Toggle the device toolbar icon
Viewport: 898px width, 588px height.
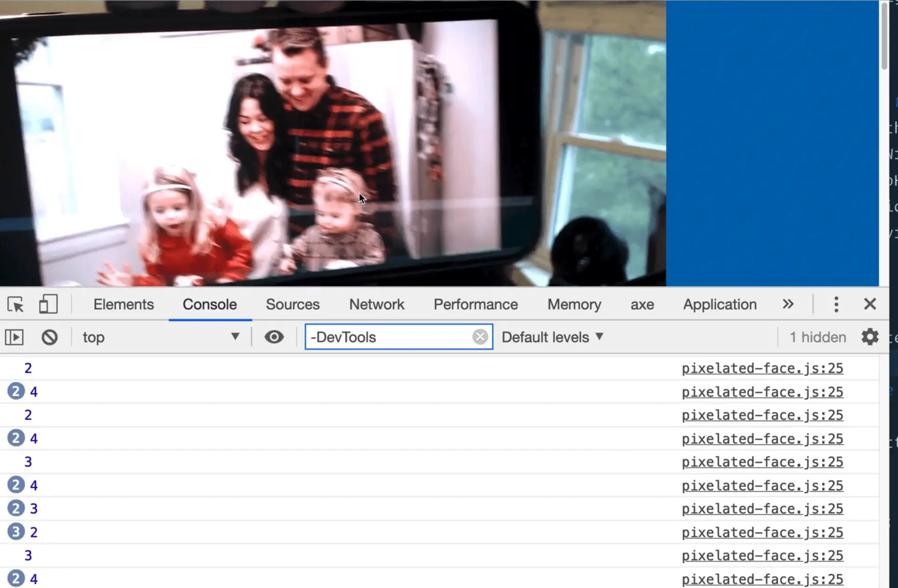(x=48, y=304)
